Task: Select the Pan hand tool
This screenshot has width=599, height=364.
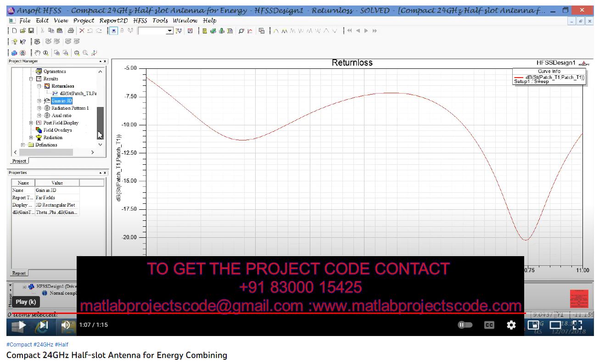Action: (38, 53)
